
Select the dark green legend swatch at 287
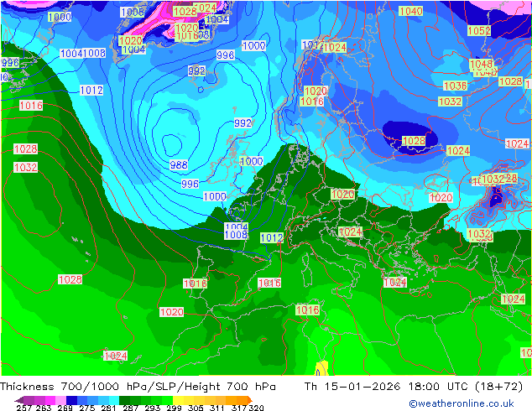click(124, 400)
